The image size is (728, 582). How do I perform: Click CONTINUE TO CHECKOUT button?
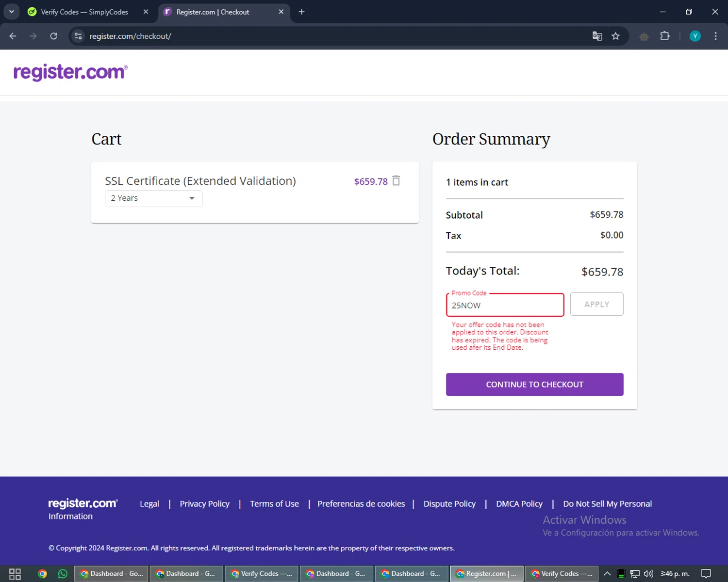point(534,384)
